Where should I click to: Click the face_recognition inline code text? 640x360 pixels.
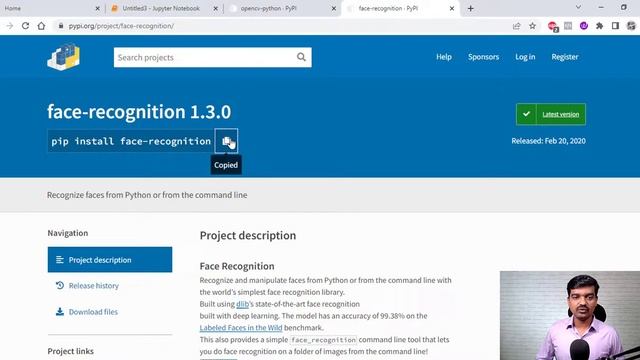[323, 340]
